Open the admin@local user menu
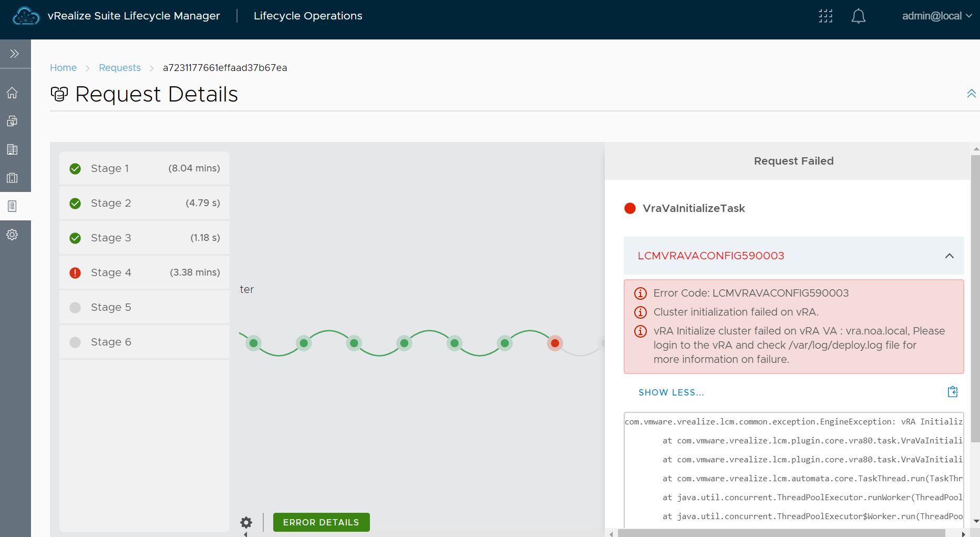 (937, 16)
